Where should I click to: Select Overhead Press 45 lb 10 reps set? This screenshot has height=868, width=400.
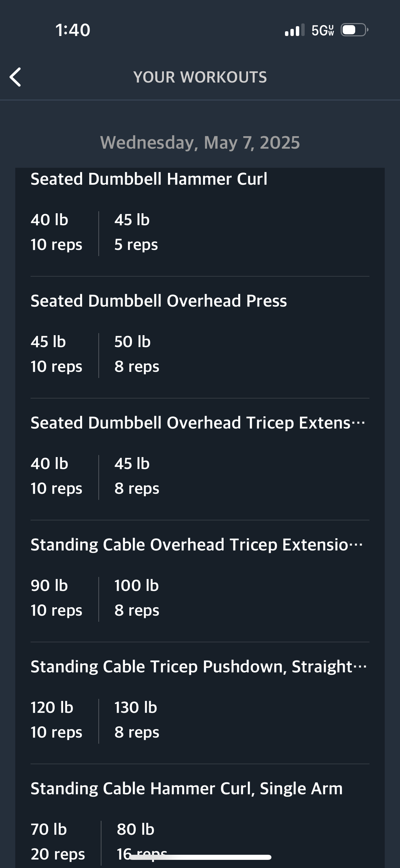56,354
